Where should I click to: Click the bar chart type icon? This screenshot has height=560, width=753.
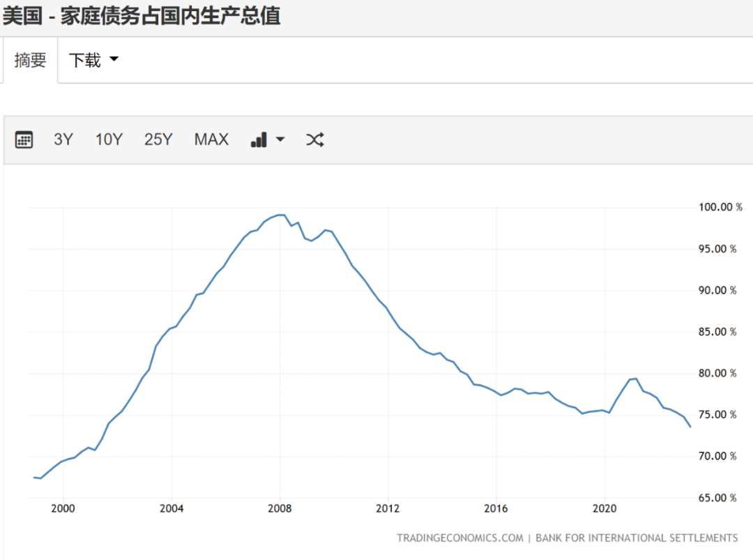259,139
